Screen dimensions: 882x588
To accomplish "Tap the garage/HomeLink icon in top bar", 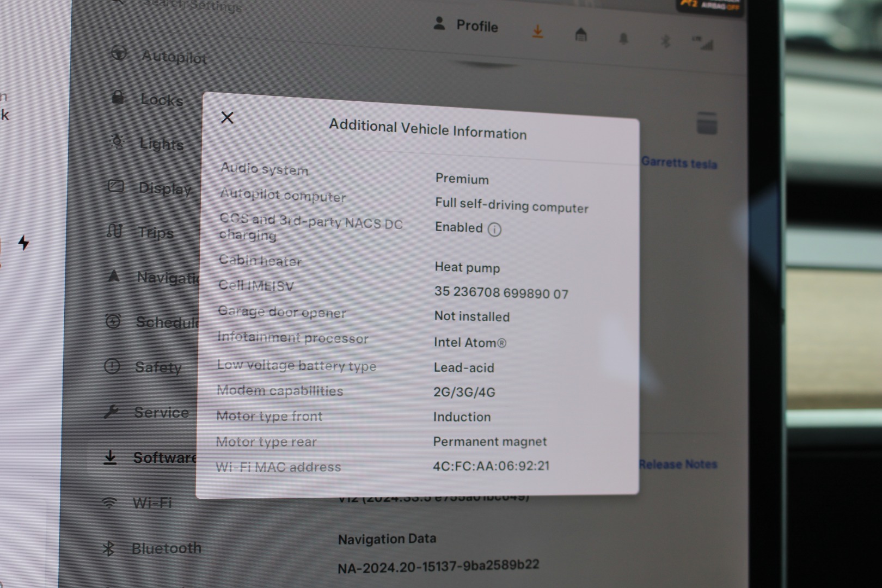I will click(x=581, y=35).
